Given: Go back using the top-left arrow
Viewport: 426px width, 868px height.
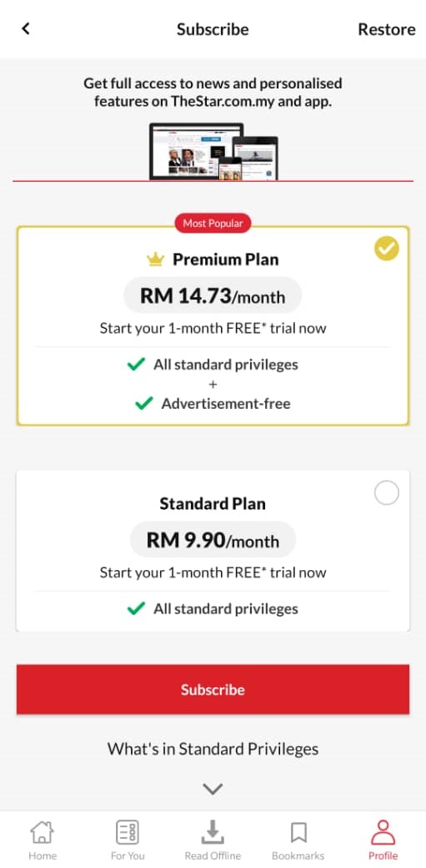Looking at the screenshot, I should point(26,28).
